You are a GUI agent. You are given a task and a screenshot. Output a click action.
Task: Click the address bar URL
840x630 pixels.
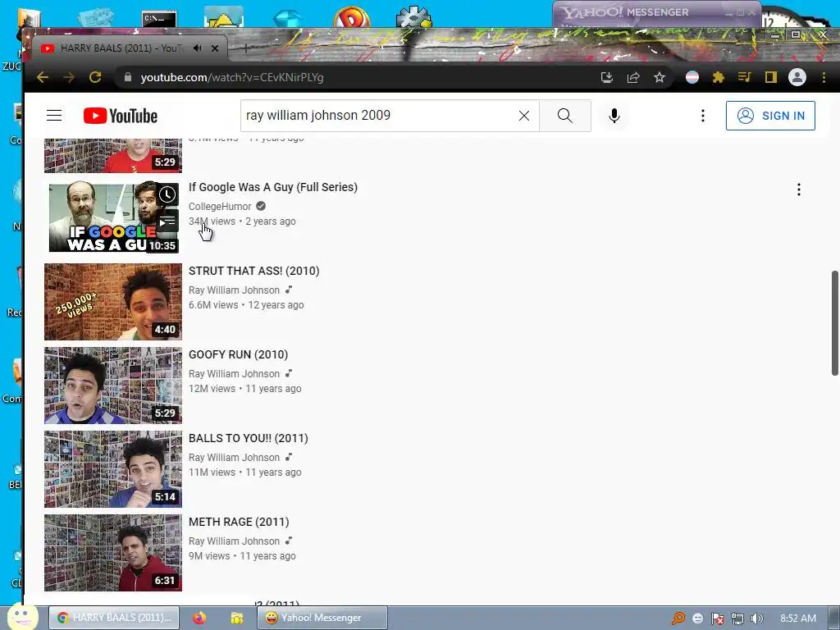coord(232,78)
